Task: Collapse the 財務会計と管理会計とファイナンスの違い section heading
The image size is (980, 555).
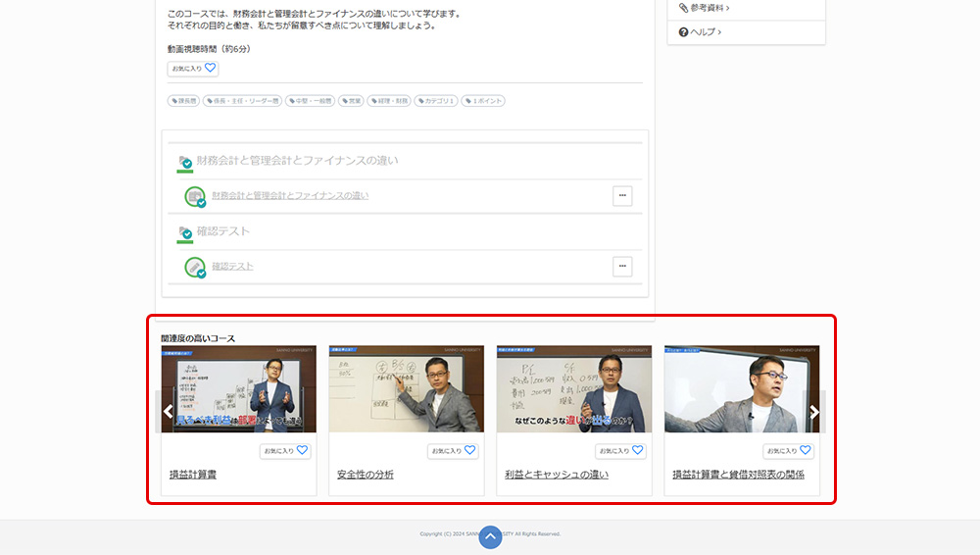Action: pos(297,161)
